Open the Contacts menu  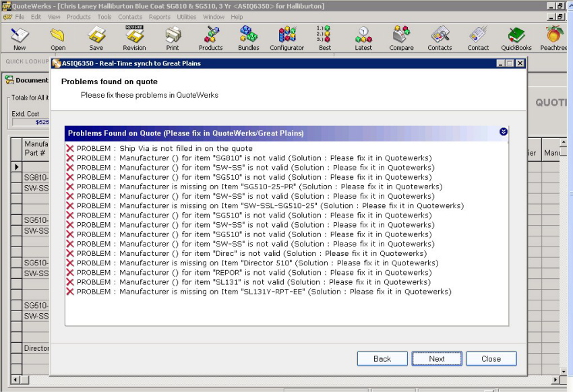130,17
